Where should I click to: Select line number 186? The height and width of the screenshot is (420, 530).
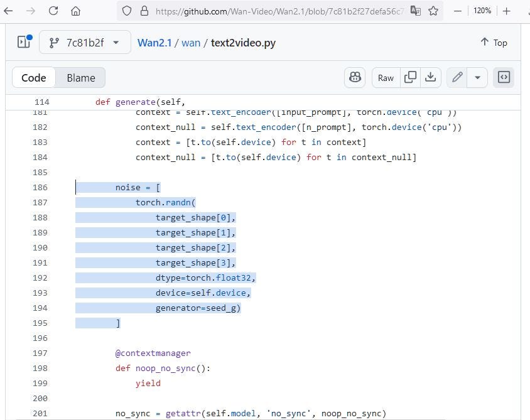[x=40, y=188]
